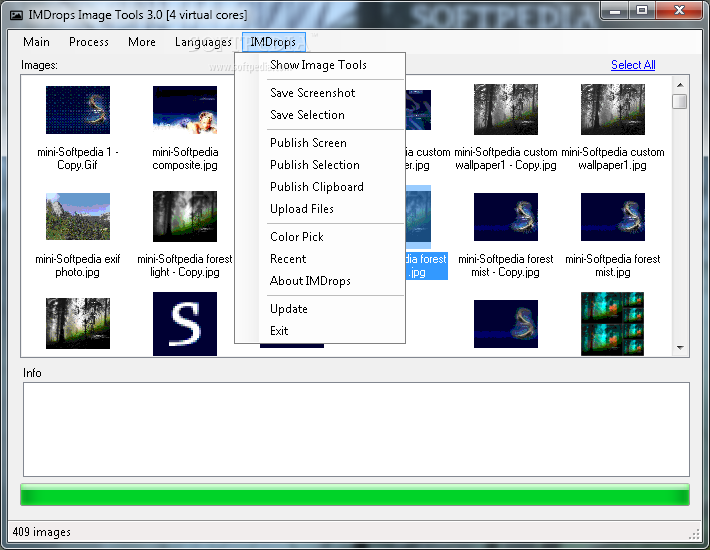The width and height of the screenshot is (710, 550).
Task: Select mini-Softpedia composite.jpg thumbnail
Action: pyautogui.click(x=185, y=110)
